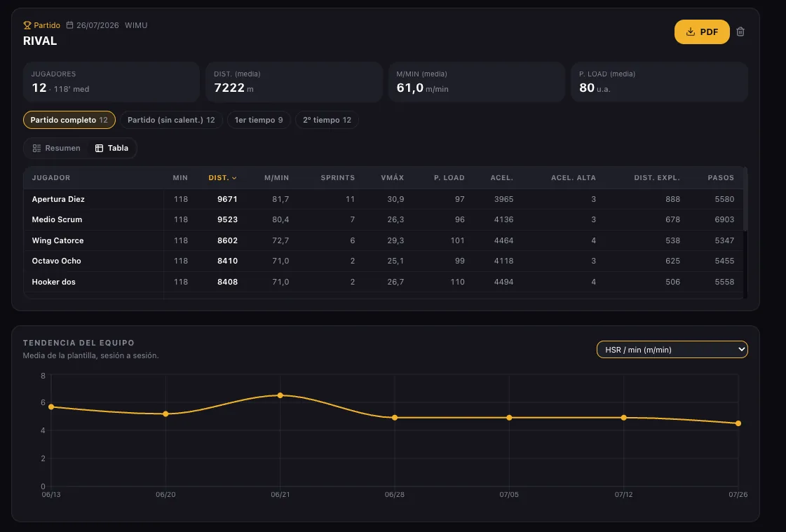Click the 06/28 chart data point
This screenshot has height=532, width=786.
tap(395, 417)
